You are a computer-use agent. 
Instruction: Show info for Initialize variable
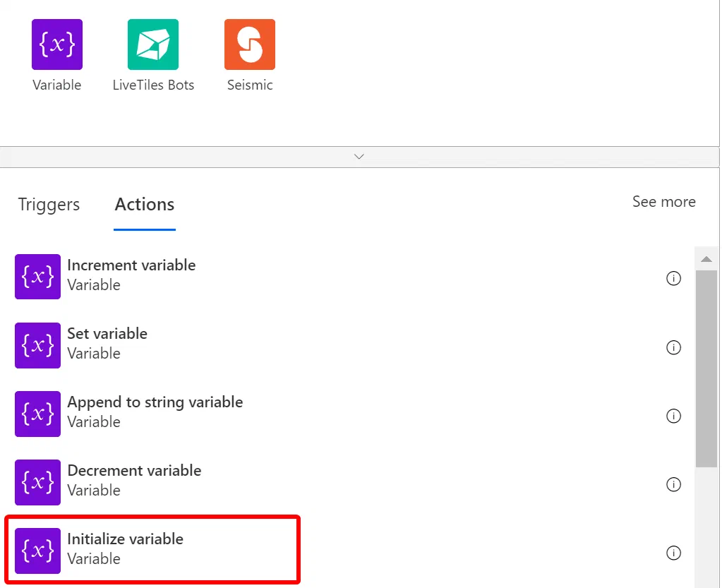coord(673,553)
